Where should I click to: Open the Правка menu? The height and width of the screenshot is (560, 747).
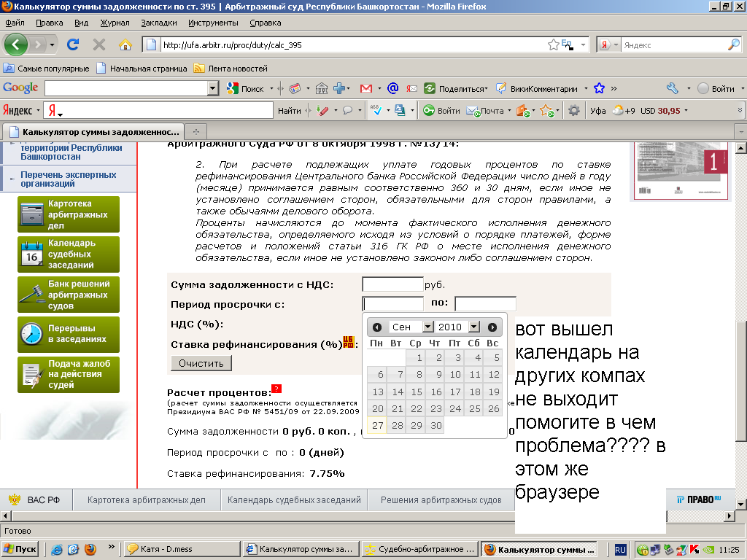[x=49, y=23]
